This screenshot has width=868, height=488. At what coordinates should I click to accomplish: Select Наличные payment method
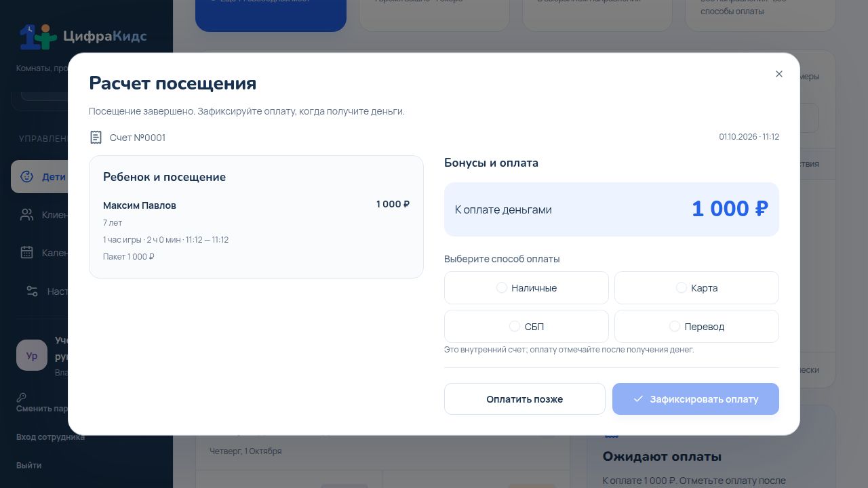click(x=526, y=288)
